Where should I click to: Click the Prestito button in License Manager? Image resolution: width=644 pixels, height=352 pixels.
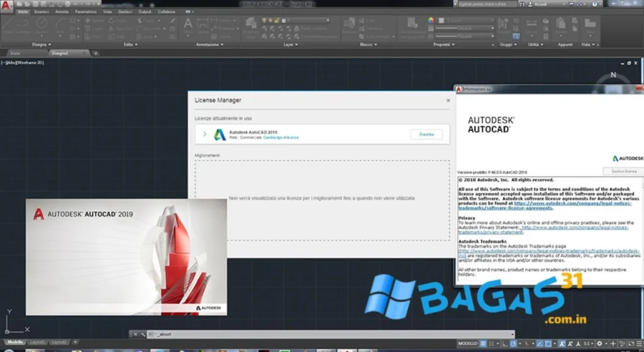pos(426,134)
